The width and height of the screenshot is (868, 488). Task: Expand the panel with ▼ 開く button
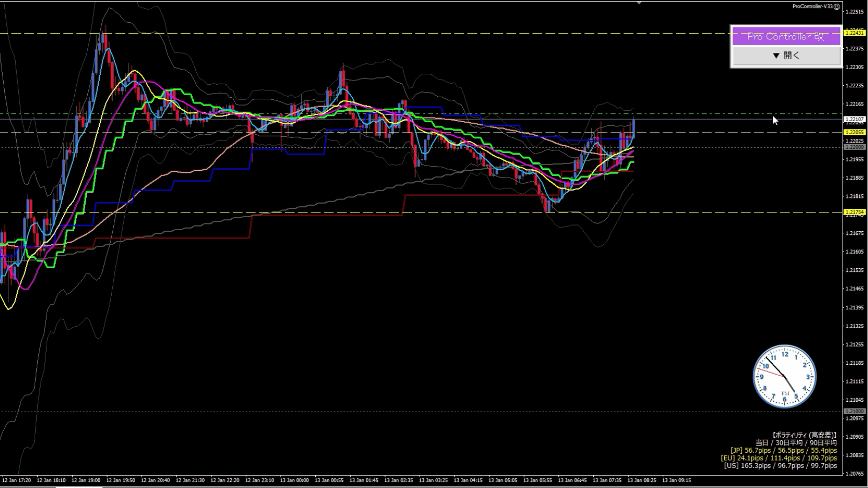tap(786, 56)
